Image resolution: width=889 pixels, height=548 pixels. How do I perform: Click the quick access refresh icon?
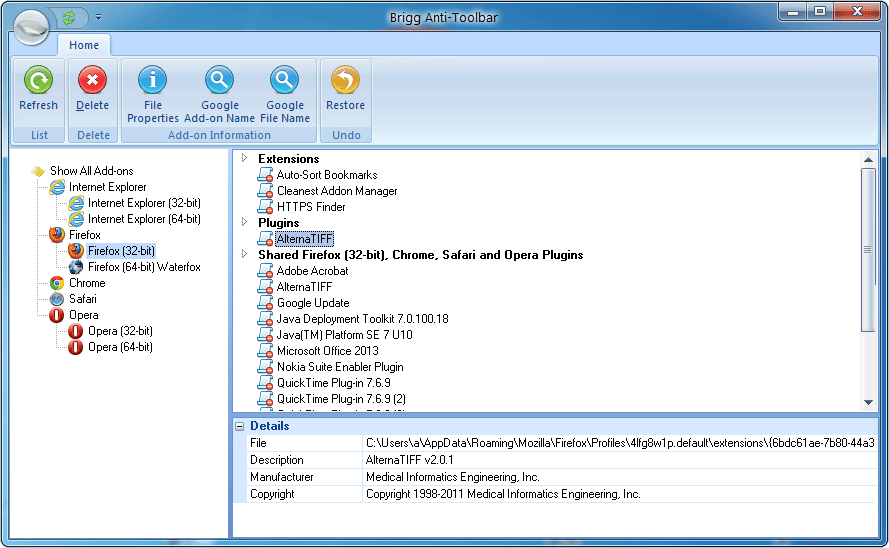coord(69,18)
